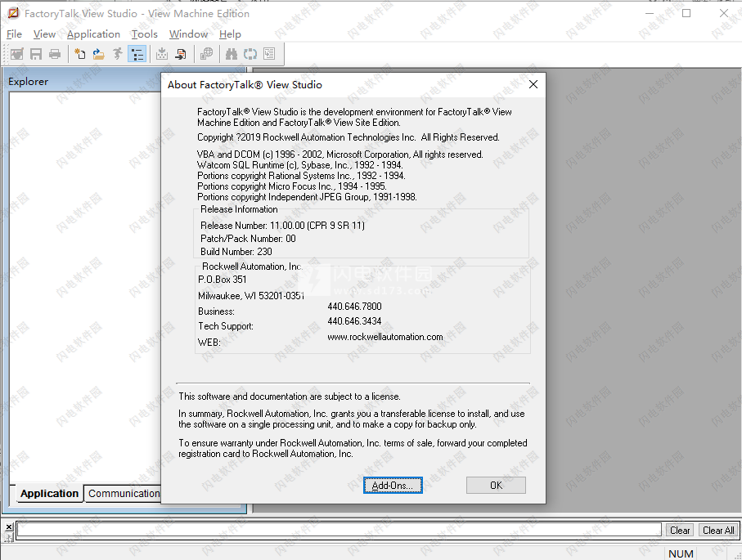The width and height of the screenshot is (742, 560).
Task: Click the Milwaukee, WI 53201-0351 address
Action: tap(251, 296)
